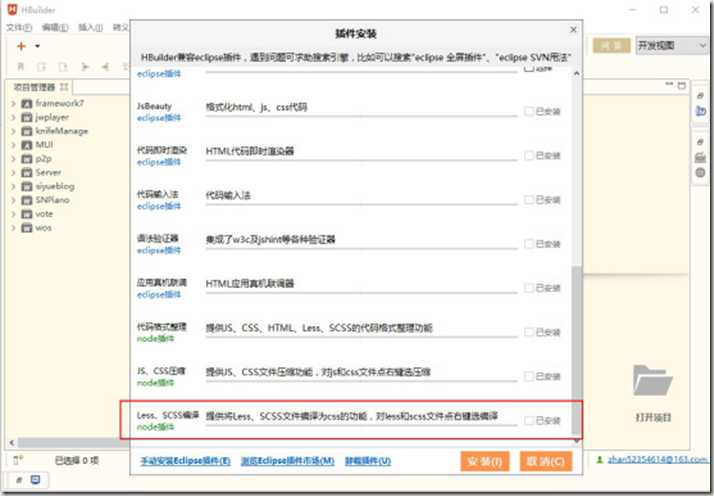
Task: Click the yellow button left of 开发视图
Action: click(x=612, y=45)
